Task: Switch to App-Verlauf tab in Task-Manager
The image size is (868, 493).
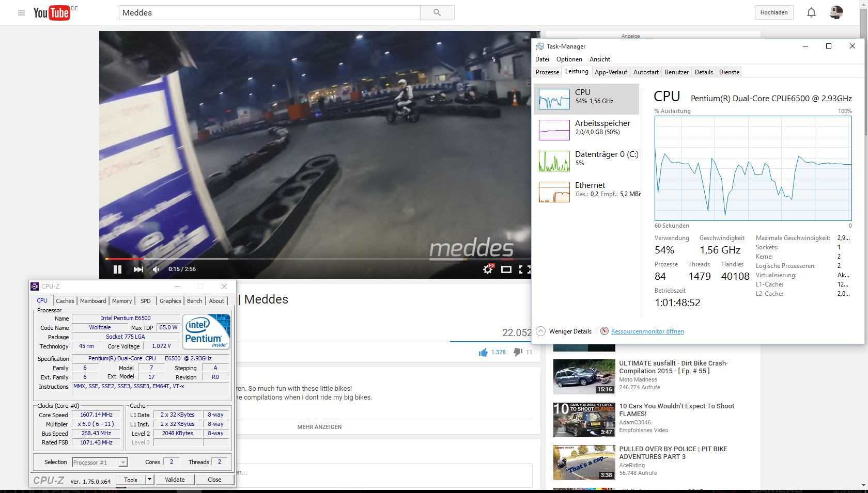Action: coord(611,72)
